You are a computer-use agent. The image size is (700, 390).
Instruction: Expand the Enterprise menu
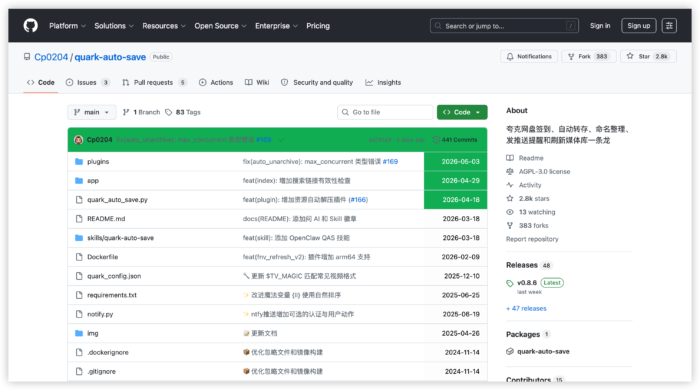(x=276, y=26)
